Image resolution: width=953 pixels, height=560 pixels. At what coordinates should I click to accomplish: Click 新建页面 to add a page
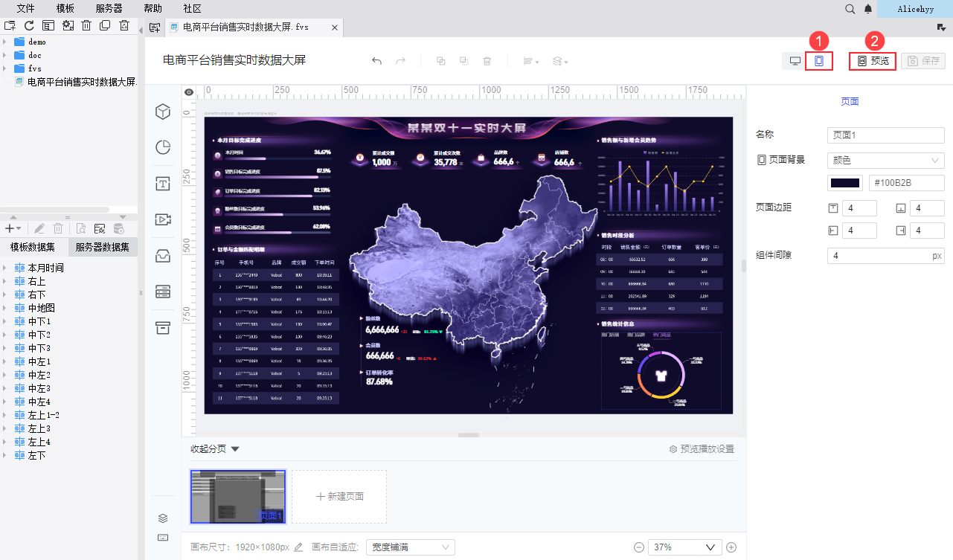(339, 497)
